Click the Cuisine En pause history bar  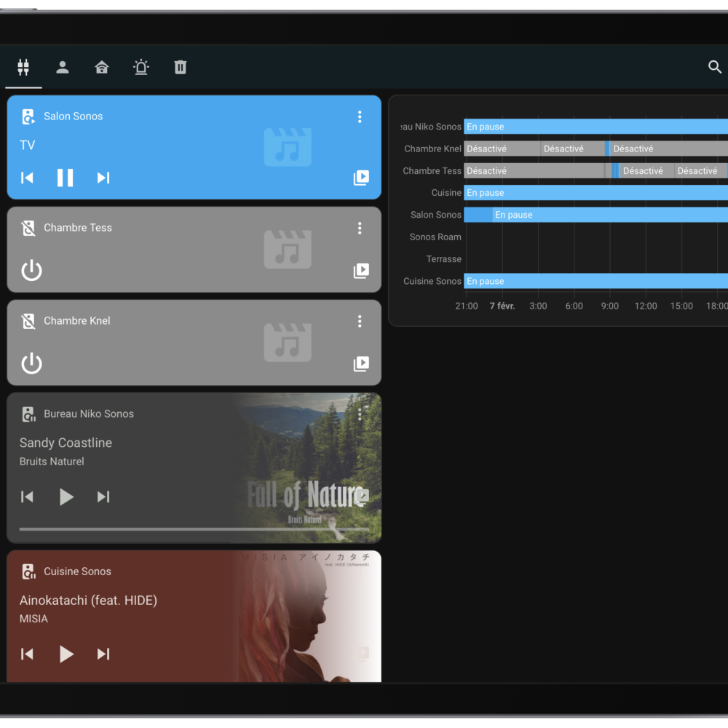596,193
